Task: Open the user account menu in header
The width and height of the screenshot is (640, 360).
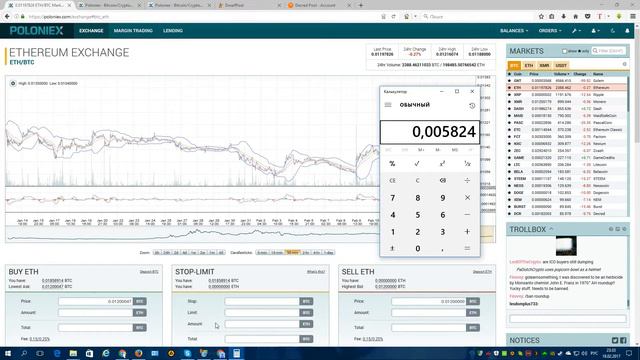Action: (595, 31)
